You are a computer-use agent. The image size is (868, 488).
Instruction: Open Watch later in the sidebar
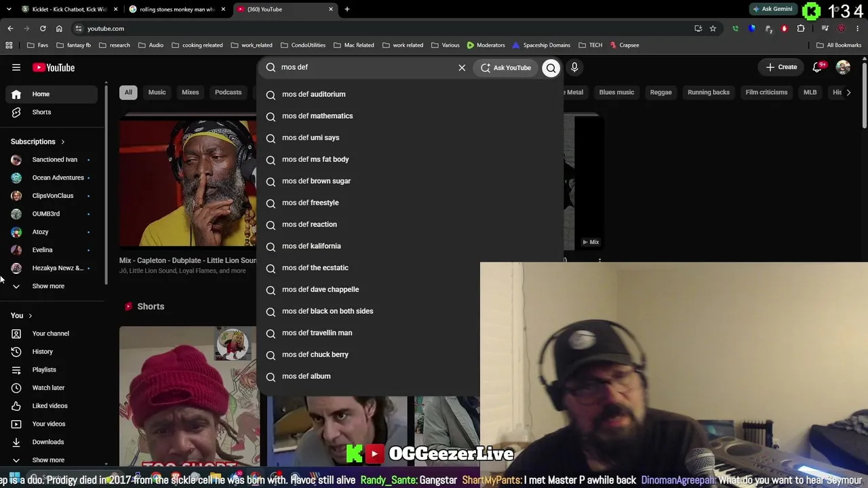point(53,388)
